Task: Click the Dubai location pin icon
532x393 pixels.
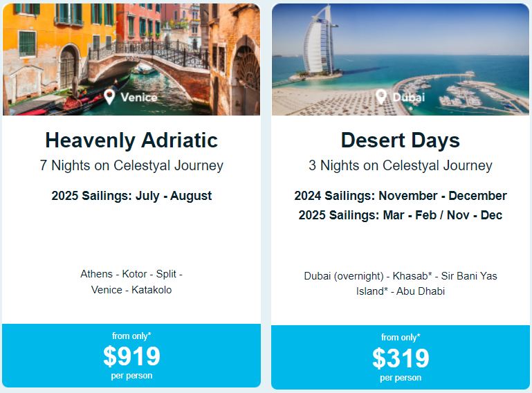Action: pos(380,97)
